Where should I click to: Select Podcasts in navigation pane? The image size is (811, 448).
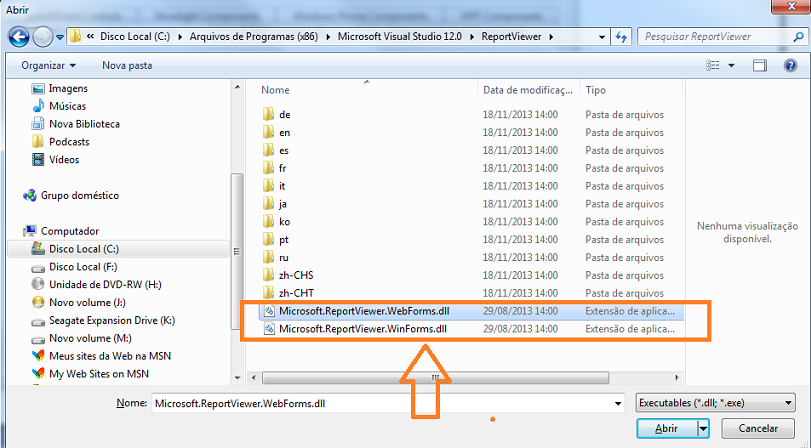pyautogui.click(x=60, y=142)
